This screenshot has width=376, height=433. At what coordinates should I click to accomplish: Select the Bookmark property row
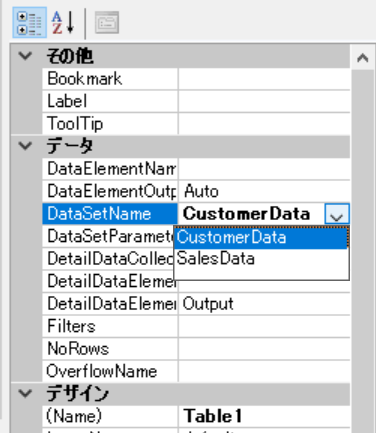click(x=196, y=79)
